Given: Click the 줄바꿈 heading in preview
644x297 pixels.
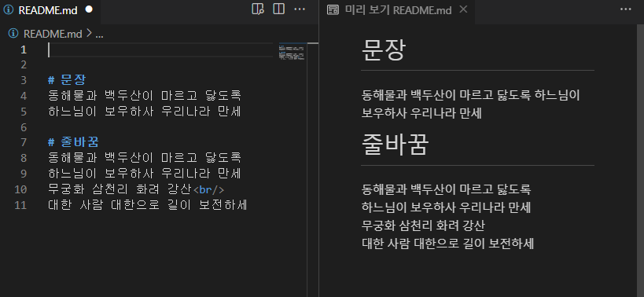Looking at the screenshot, I should pos(395,145).
